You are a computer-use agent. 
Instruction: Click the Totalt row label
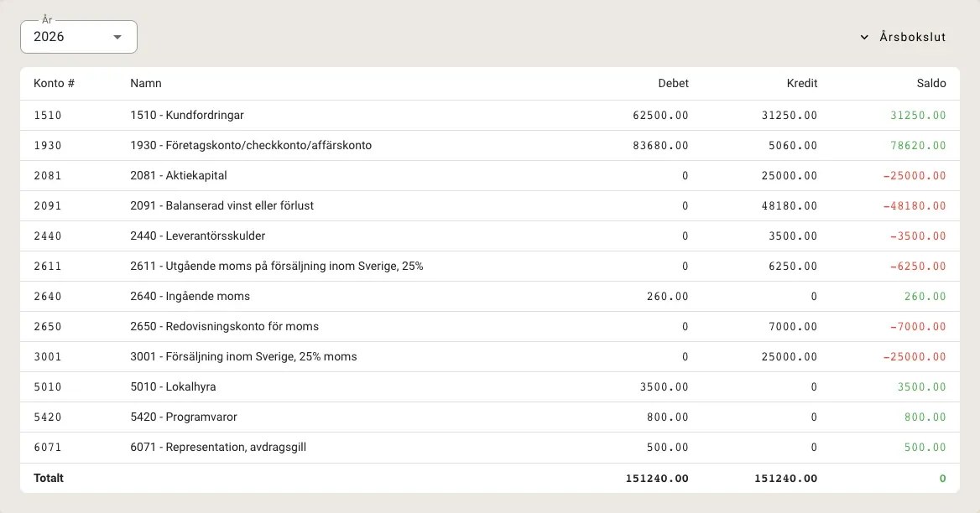(49, 478)
